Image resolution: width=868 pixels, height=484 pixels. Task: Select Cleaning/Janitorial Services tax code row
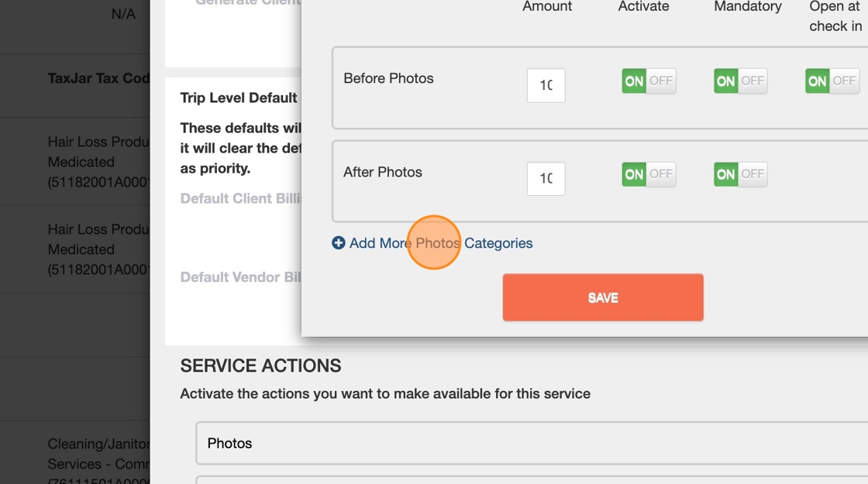tap(98, 454)
